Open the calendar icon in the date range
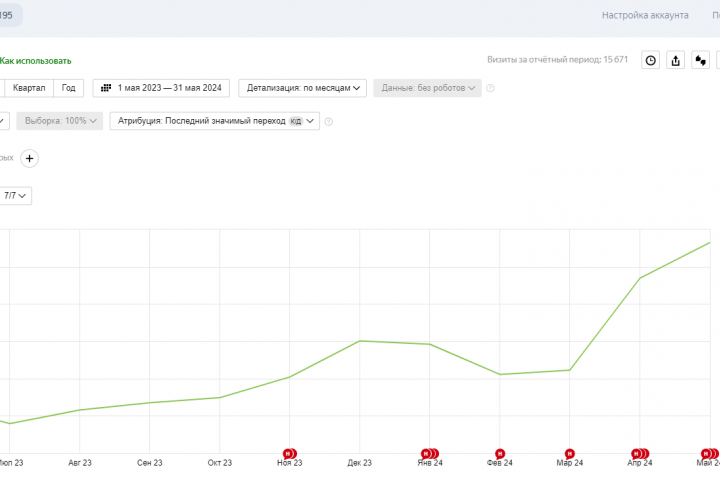720x480 pixels. point(106,88)
